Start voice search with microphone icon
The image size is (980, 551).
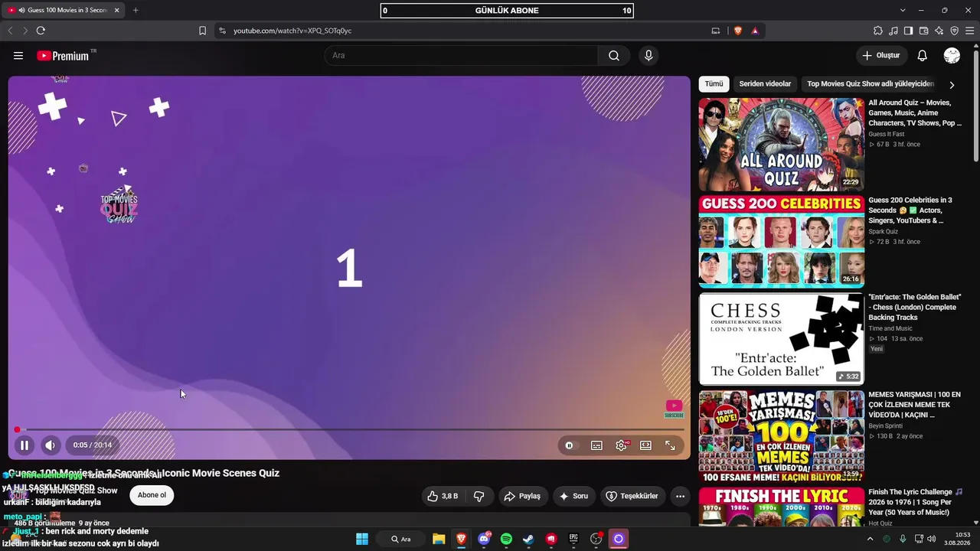648,56
